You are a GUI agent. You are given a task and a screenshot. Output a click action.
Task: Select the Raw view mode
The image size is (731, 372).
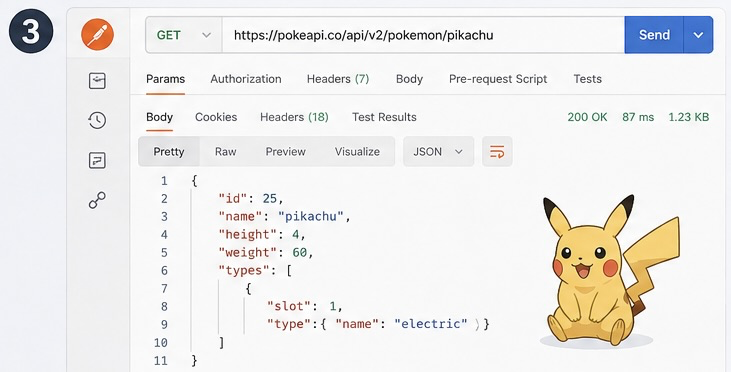click(225, 152)
